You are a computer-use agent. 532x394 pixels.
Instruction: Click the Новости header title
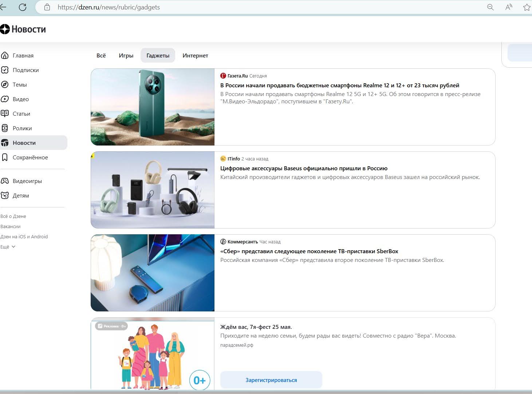[x=29, y=29]
